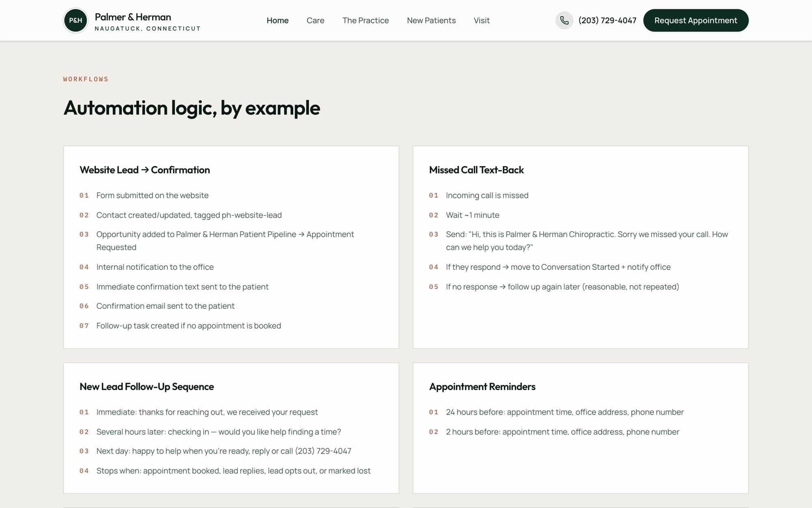Click the P&H round logo icon
This screenshot has height=508, width=812.
[x=76, y=20]
